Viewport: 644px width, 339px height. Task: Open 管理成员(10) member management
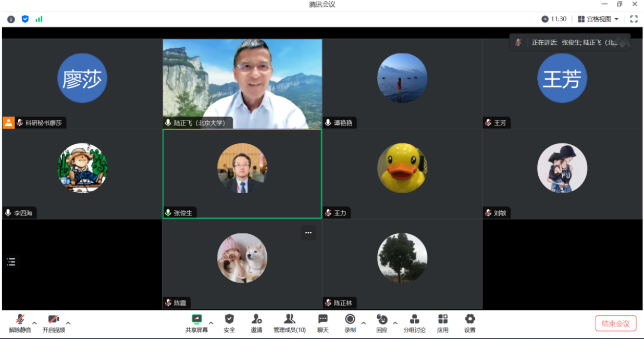coord(290,323)
